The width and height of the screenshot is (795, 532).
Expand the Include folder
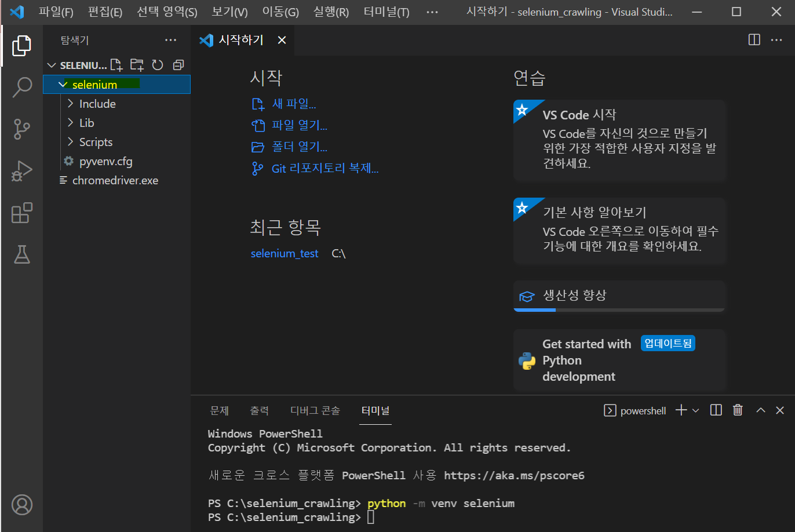(117, 104)
